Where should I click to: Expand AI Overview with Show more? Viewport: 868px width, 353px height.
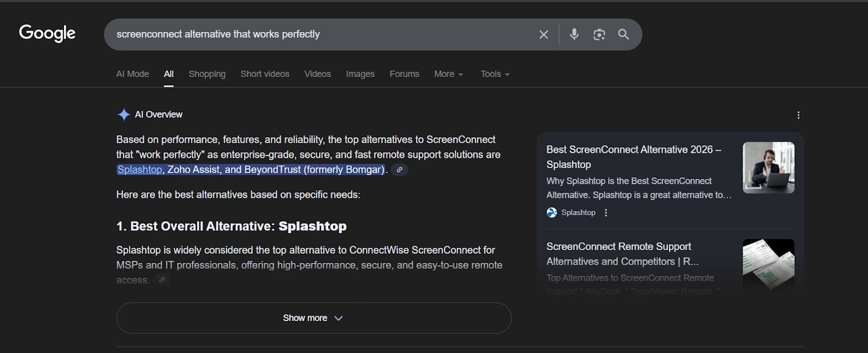(x=314, y=318)
